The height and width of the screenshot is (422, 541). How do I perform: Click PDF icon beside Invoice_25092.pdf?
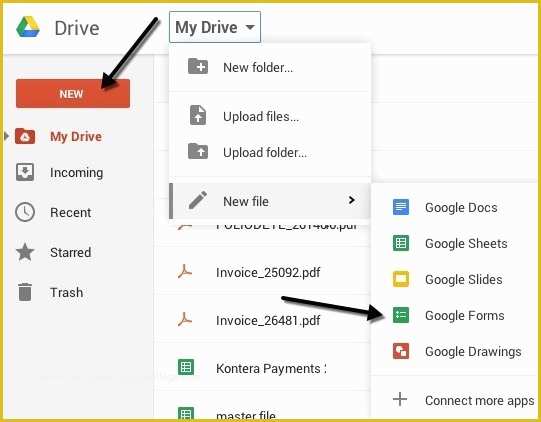tap(185, 272)
